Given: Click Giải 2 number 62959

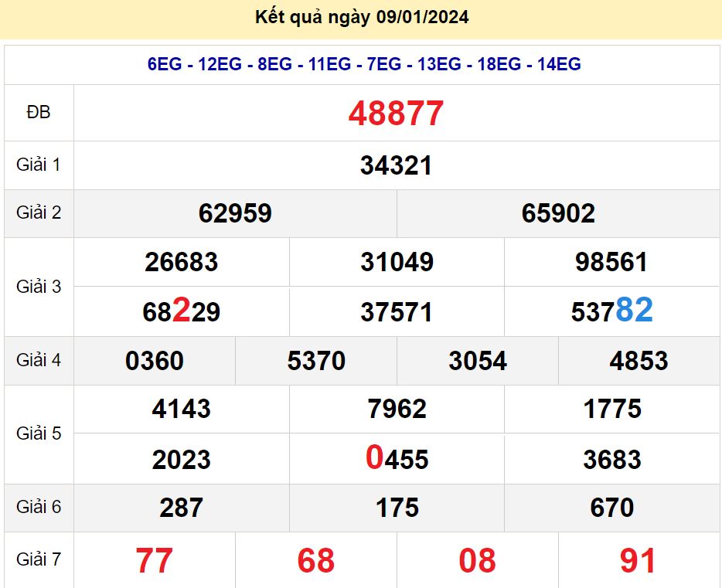Looking at the screenshot, I should click(x=235, y=214).
